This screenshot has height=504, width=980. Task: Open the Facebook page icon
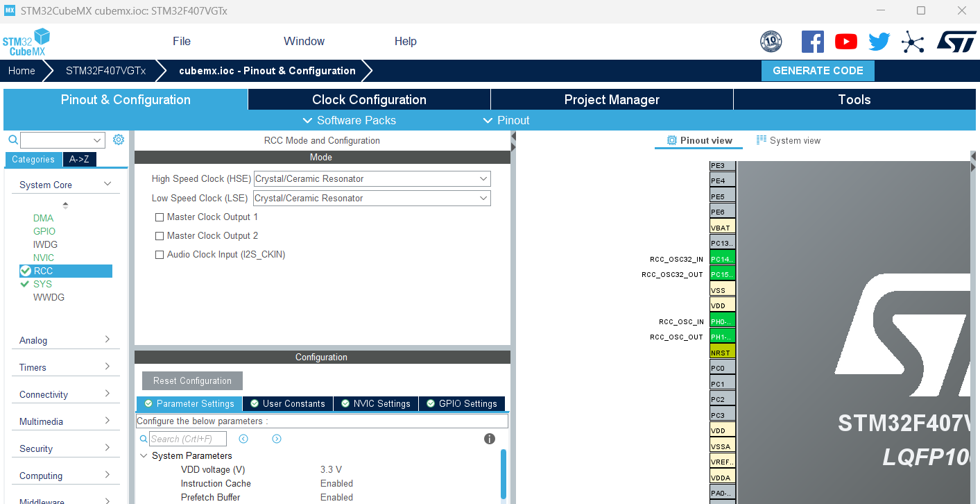[x=813, y=42]
